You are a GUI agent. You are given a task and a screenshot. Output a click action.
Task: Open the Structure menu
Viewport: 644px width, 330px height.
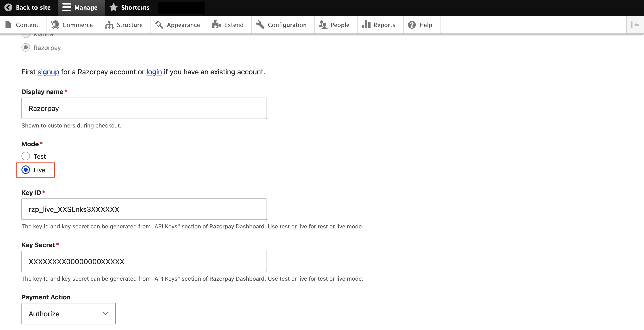coord(126,25)
